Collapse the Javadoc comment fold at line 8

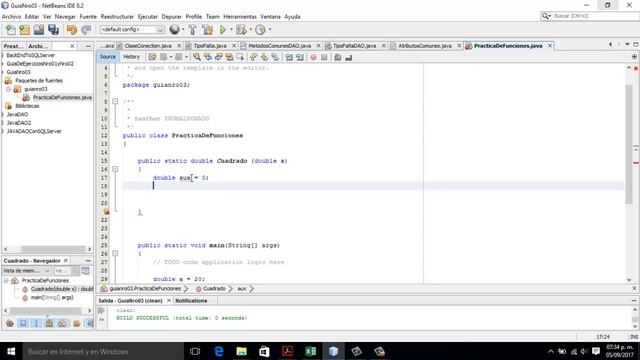(x=115, y=101)
